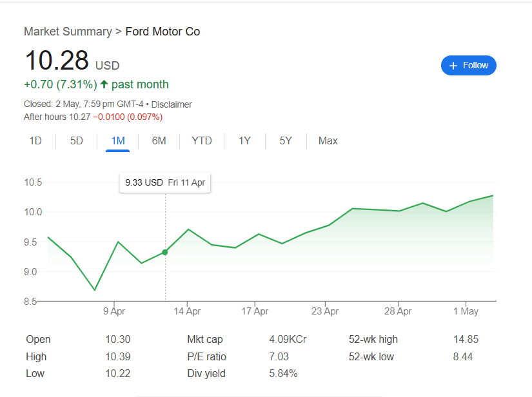The image size is (532, 397).
Task: Switch to the YTD time range tab
Action: 202,140
